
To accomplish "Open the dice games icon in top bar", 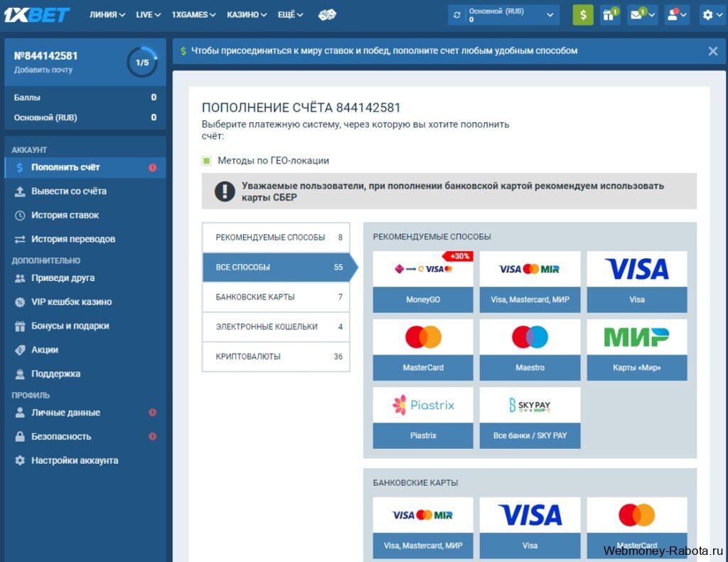I will (x=327, y=15).
